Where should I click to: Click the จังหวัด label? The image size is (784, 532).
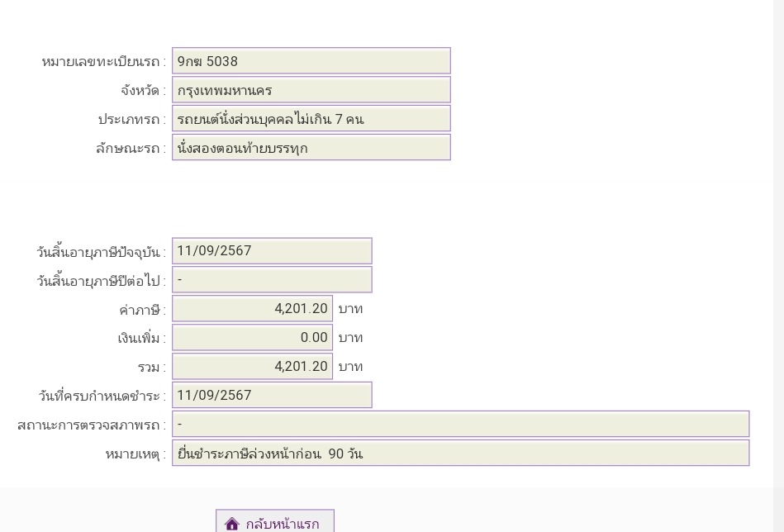tap(143, 91)
